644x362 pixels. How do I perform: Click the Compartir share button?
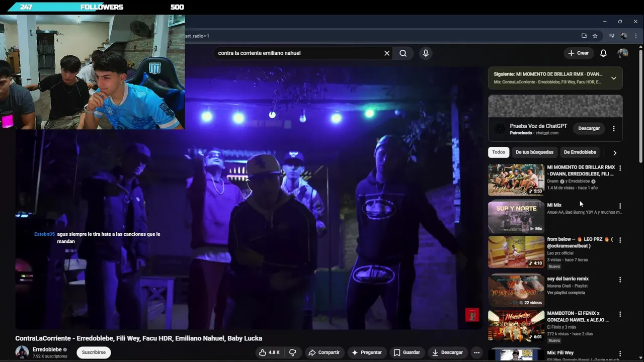pyautogui.click(x=324, y=352)
